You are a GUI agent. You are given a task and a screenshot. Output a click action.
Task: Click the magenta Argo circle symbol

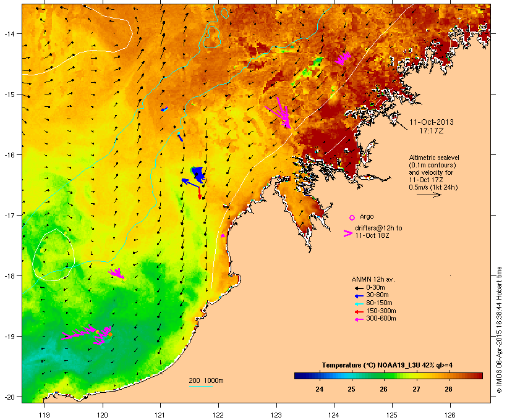[352, 217]
